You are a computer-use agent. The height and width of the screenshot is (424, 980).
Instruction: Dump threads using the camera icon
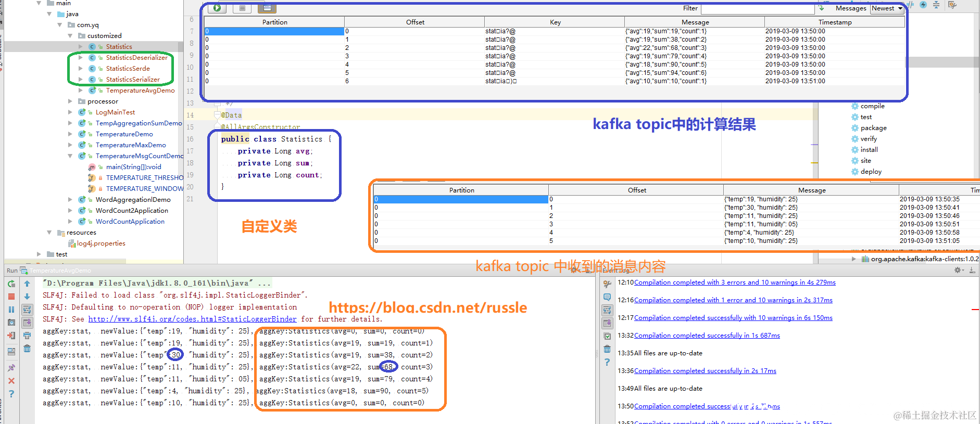tap(11, 323)
